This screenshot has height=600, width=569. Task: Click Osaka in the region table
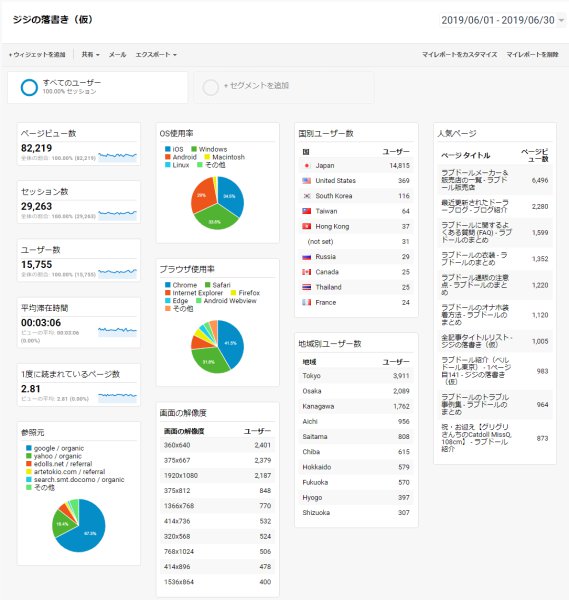pos(312,391)
